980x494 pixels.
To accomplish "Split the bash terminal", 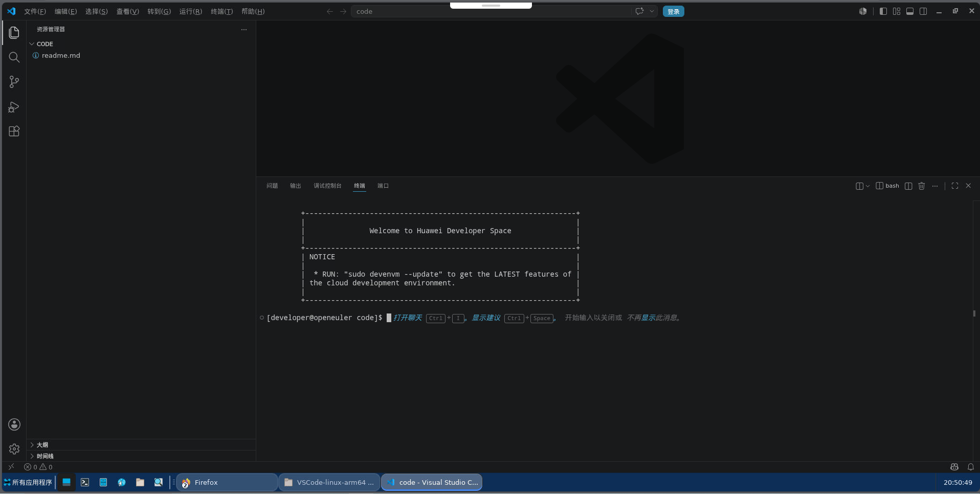I will pyautogui.click(x=908, y=186).
